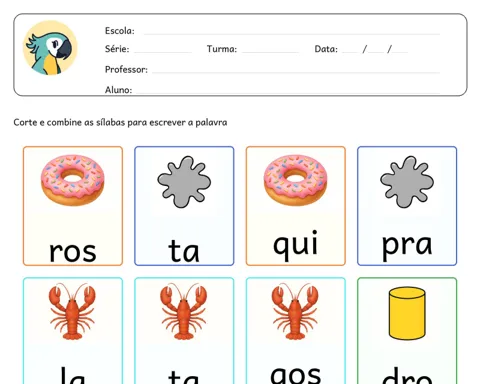Click the Escola input line
This screenshot has width=480, height=384.
click(x=292, y=32)
